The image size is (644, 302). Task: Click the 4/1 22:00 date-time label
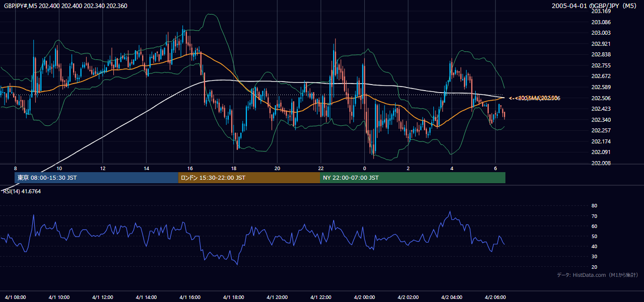click(x=320, y=297)
